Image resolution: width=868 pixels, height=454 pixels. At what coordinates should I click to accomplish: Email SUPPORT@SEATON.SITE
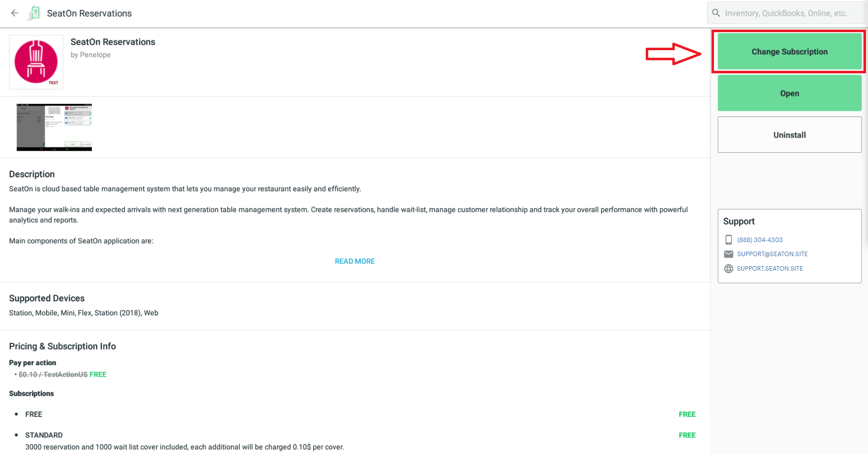pyautogui.click(x=772, y=254)
